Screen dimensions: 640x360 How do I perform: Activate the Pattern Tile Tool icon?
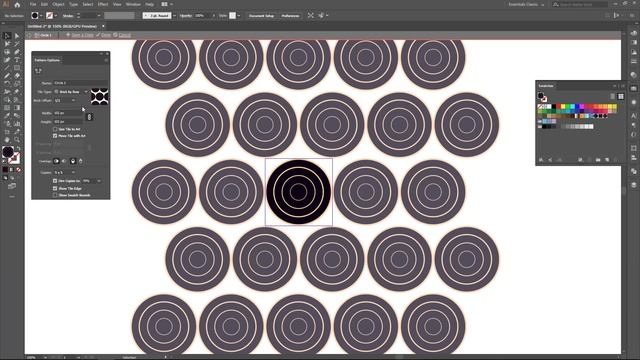click(x=38, y=71)
